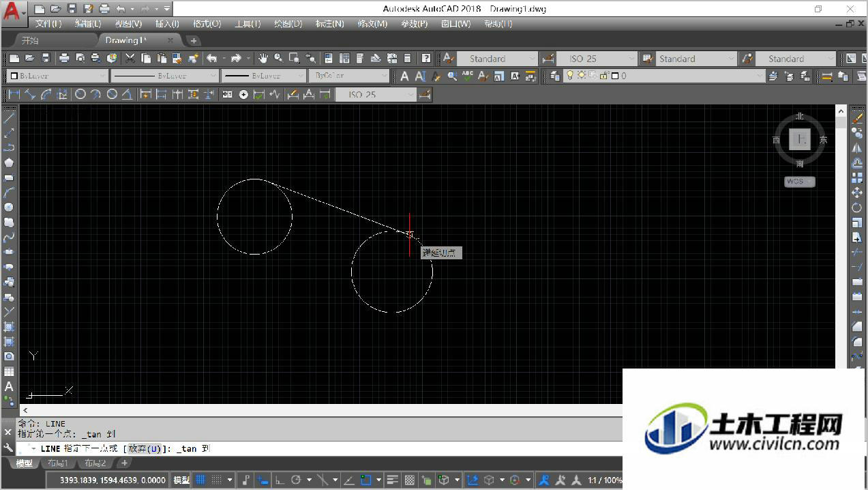Toggle grid display in status bar
The image size is (868, 490).
click(201, 480)
